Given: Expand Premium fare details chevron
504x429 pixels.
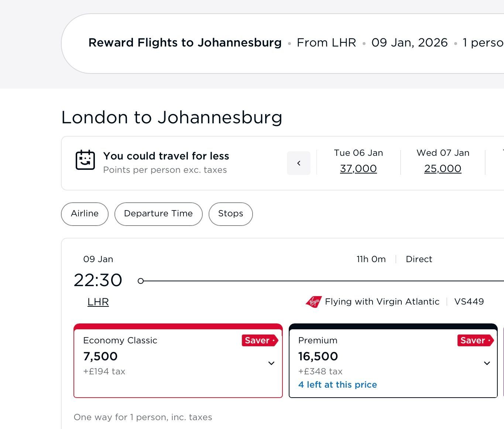Looking at the screenshot, I should pos(487,363).
